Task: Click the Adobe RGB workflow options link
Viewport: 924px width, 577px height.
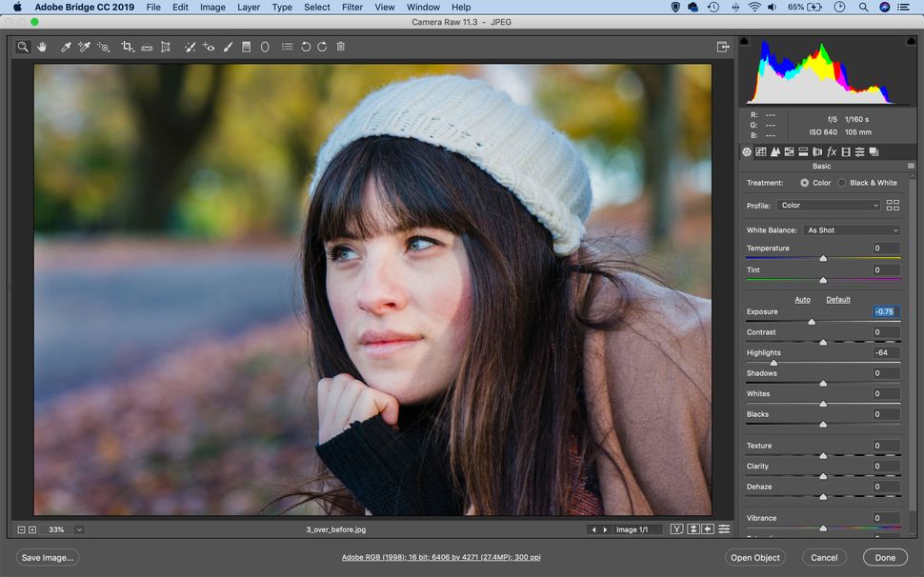Action: tap(442, 556)
